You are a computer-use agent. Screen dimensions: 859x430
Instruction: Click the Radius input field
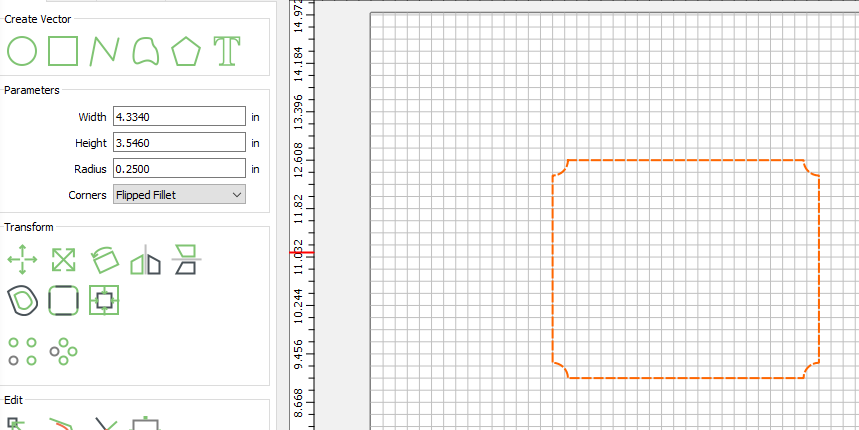(x=179, y=169)
